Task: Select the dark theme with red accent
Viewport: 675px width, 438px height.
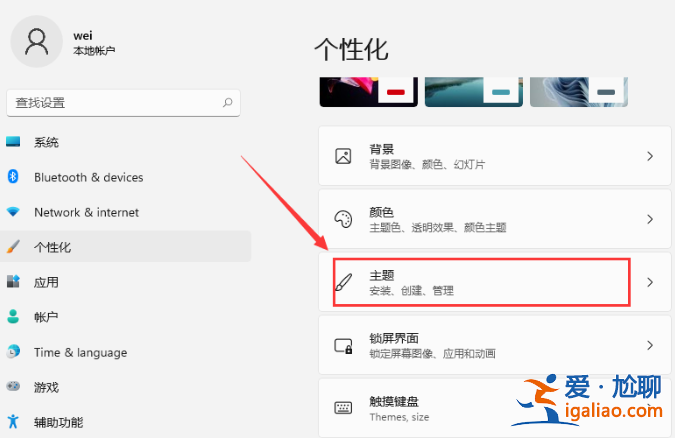Action: [x=368, y=92]
